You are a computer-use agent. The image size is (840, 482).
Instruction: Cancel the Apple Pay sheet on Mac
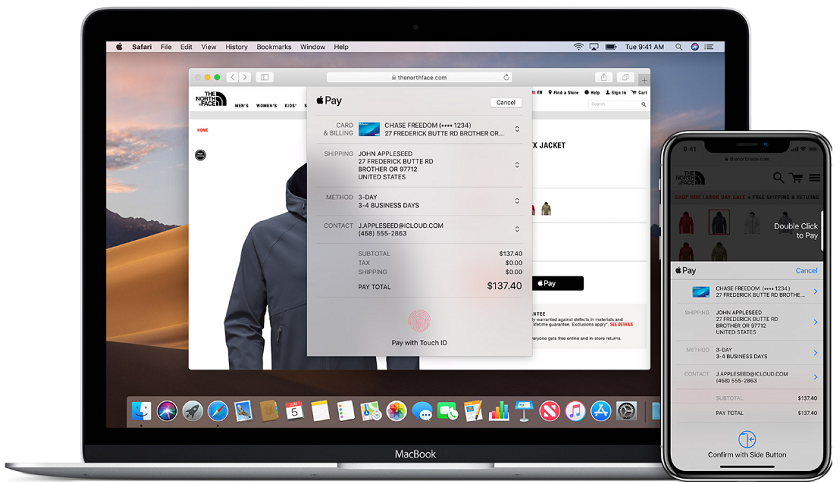(506, 102)
